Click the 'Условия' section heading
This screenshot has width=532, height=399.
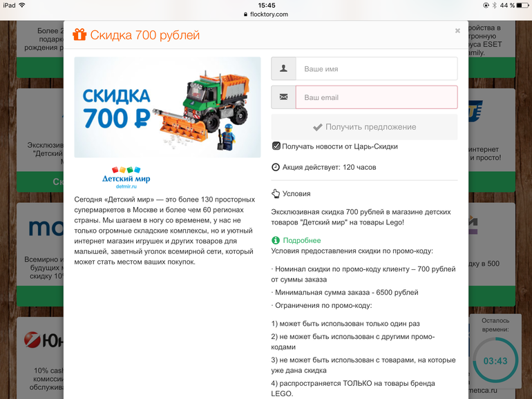tap(296, 193)
